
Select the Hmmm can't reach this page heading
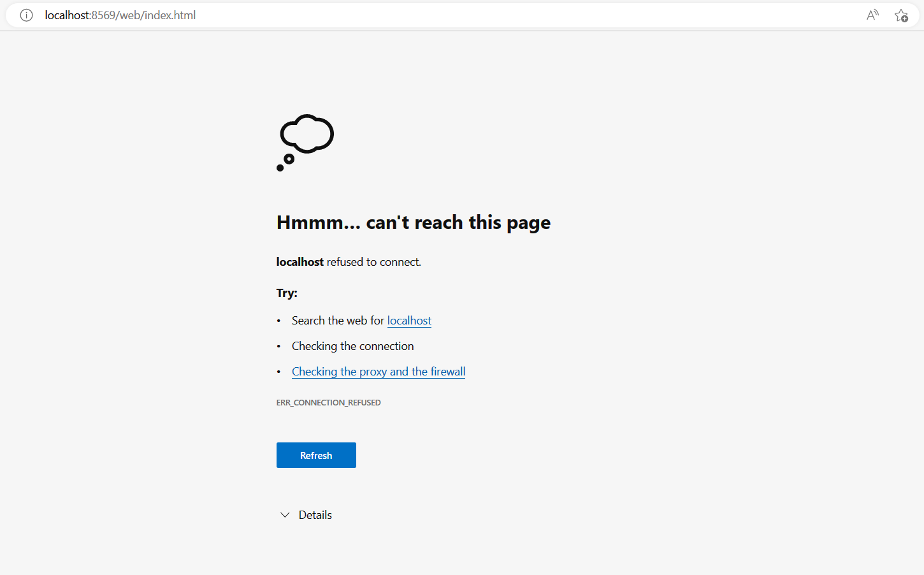point(413,222)
